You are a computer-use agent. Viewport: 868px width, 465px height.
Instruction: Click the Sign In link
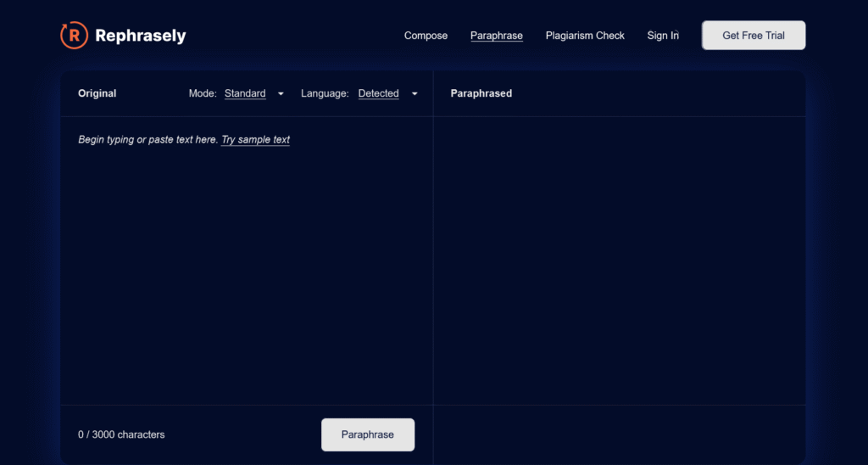pos(663,36)
